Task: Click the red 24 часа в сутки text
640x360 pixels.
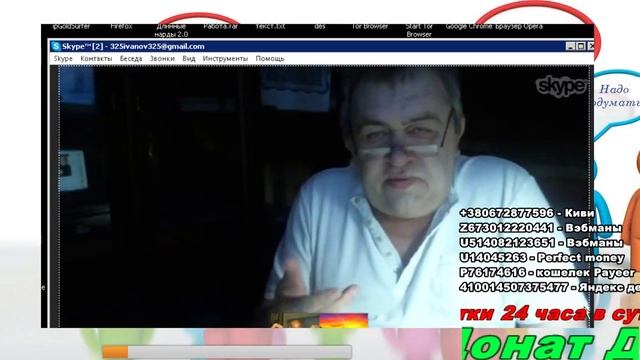Action: click(x=549, y=314)
